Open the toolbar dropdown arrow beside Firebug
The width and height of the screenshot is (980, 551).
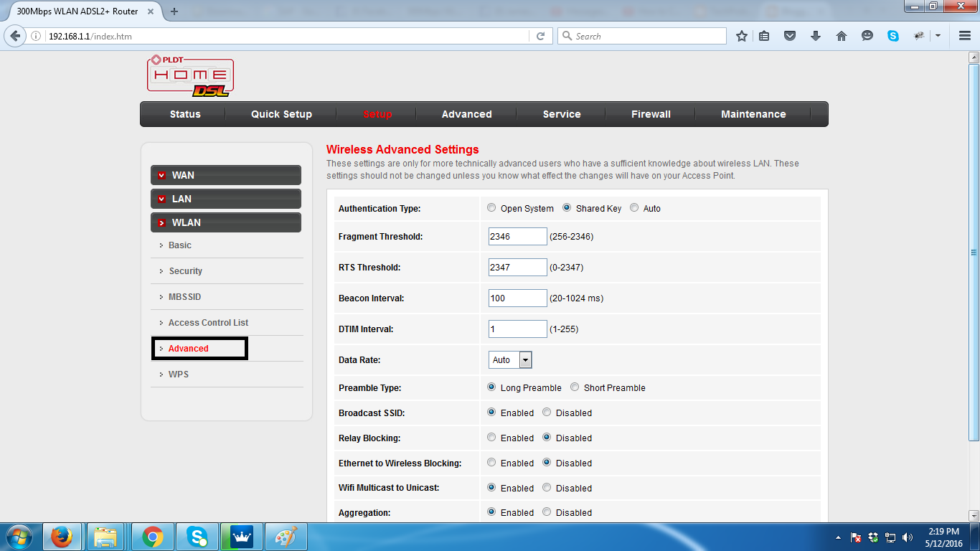(x=938, y=36)
